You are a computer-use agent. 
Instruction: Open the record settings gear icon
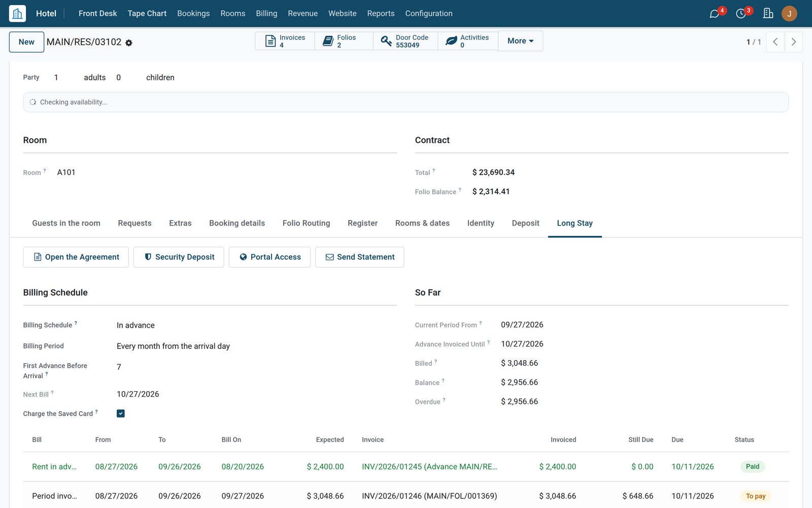coord(129,43)
